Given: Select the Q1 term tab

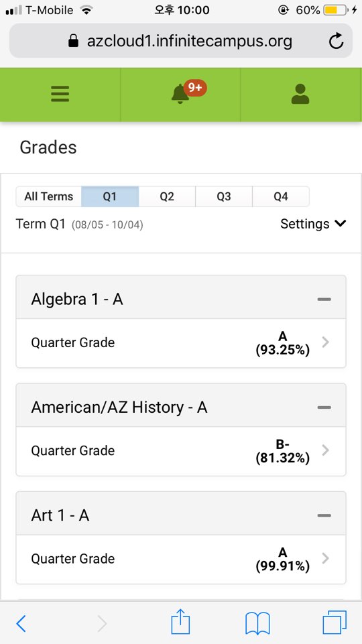Looking at the screenshot, I should click(x=110, y=197).
